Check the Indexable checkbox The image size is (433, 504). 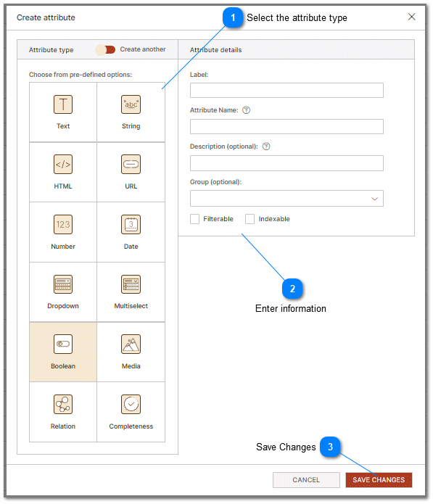250,219
